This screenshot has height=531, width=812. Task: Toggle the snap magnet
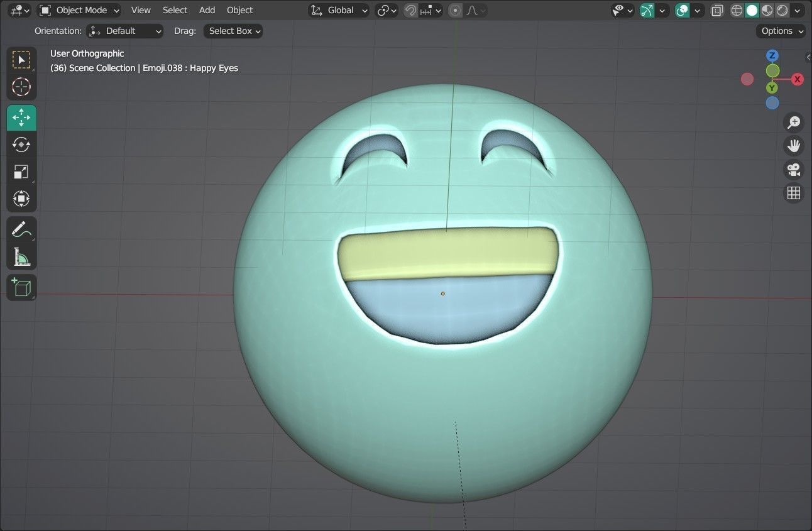click(x=411, y=10)
